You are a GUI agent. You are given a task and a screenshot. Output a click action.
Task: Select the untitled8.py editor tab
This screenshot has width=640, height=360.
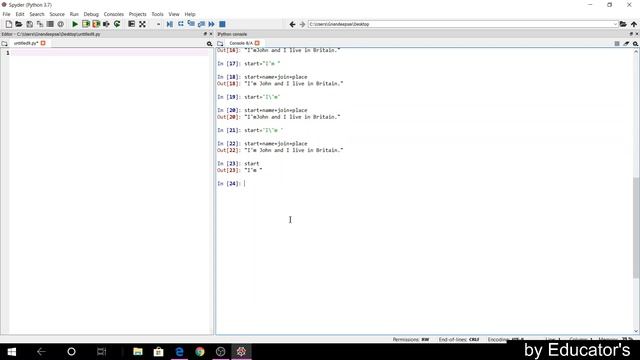tap(26, 43)
